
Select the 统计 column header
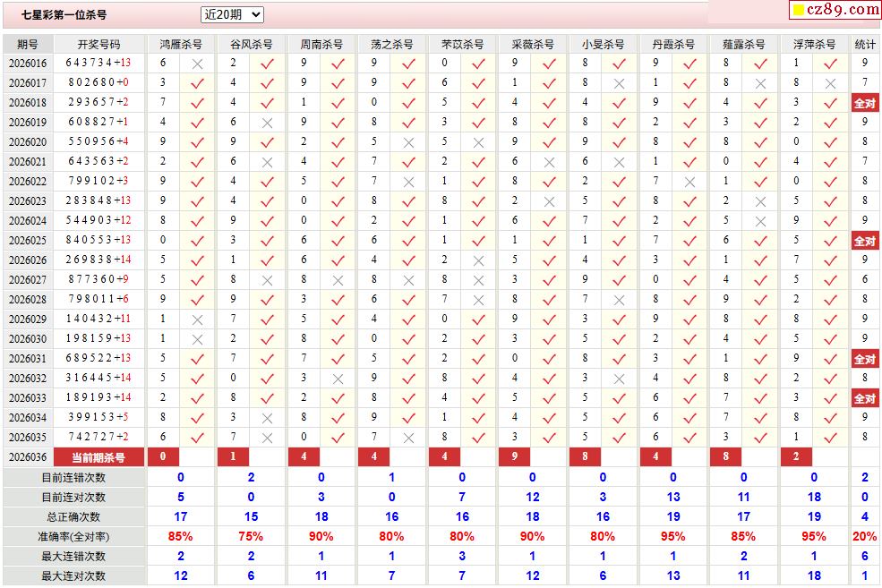(x=865, y=45)
